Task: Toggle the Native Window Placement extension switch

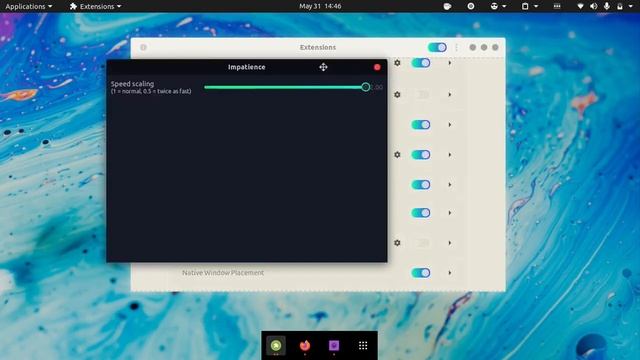Action: [421, 273]
